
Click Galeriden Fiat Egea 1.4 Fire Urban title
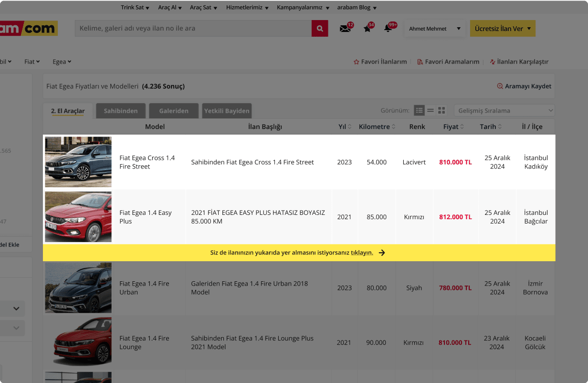point(249,288)
